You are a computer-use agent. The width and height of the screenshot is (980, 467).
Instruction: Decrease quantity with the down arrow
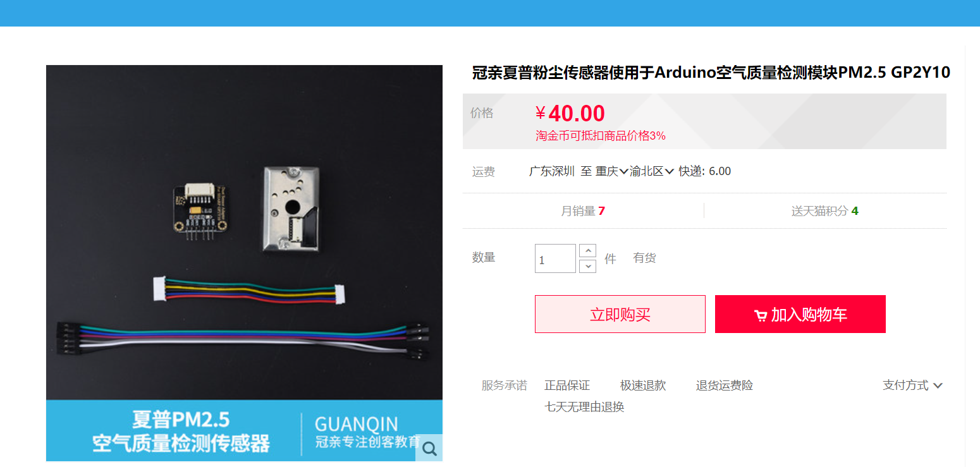[587, 266]
